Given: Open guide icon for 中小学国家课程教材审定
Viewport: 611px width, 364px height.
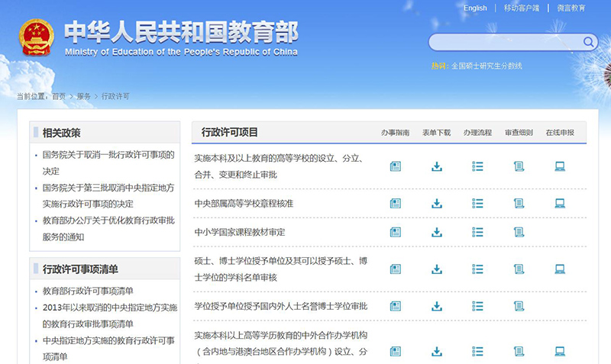Looking at the screenshot, I should click(x=395, y=233).
